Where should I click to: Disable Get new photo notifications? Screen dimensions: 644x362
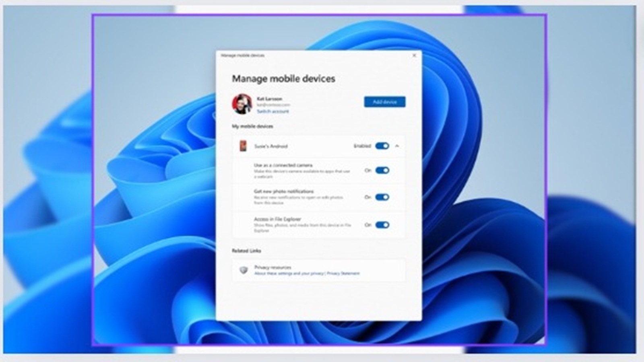[x=382, y=197]
